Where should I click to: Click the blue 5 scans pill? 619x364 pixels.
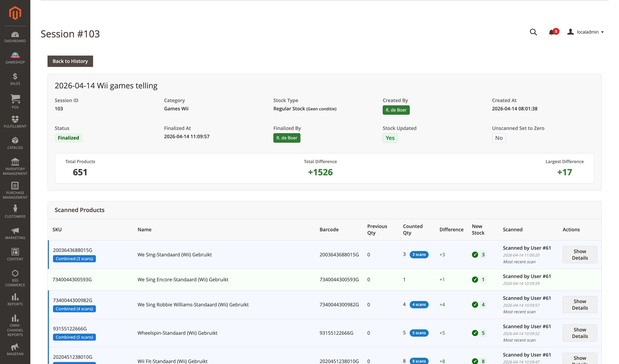point(419,333)
